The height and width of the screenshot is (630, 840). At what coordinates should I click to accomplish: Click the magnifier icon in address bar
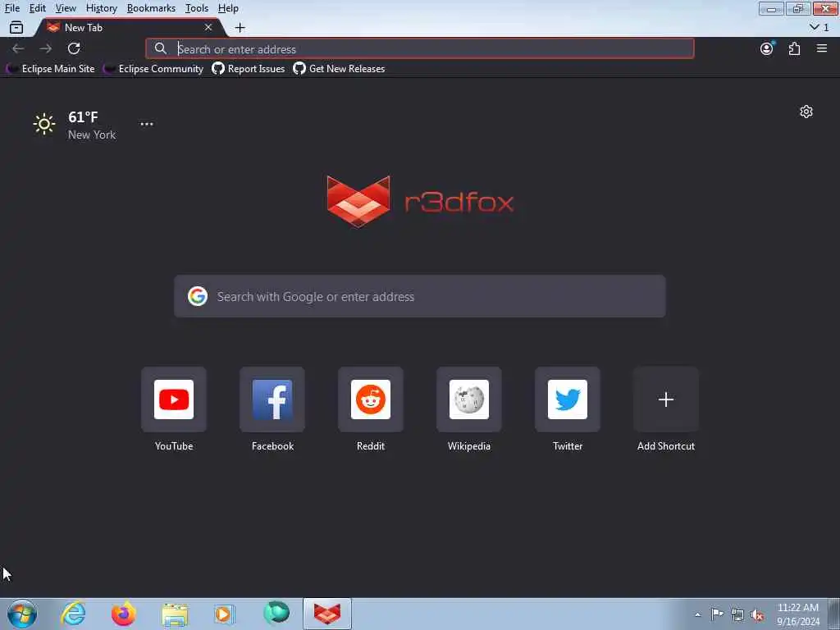(x=160, y=48)
